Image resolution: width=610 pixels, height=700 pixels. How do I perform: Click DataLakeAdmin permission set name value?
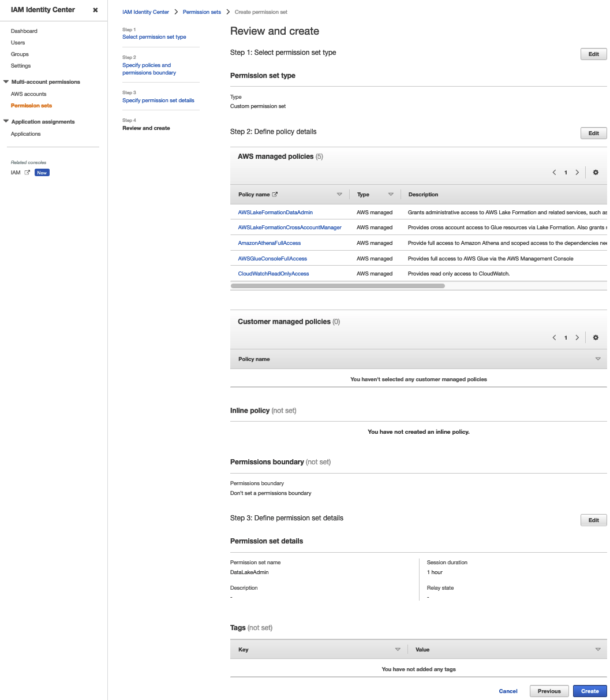point(249,572)
